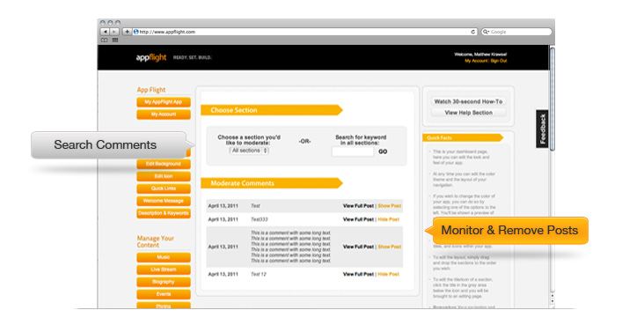View Full Post for the long-text comment
Viewport: 644px width, 325px height.
pos(358,247)
